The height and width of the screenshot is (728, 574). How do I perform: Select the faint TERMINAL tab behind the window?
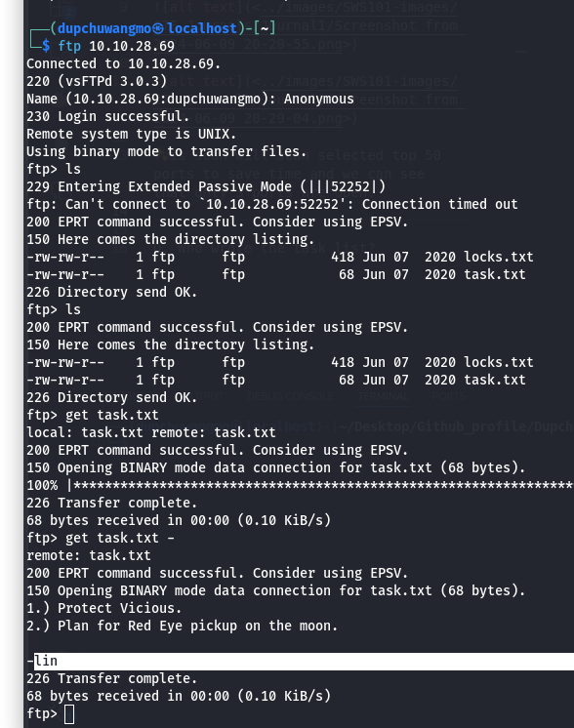383,396
